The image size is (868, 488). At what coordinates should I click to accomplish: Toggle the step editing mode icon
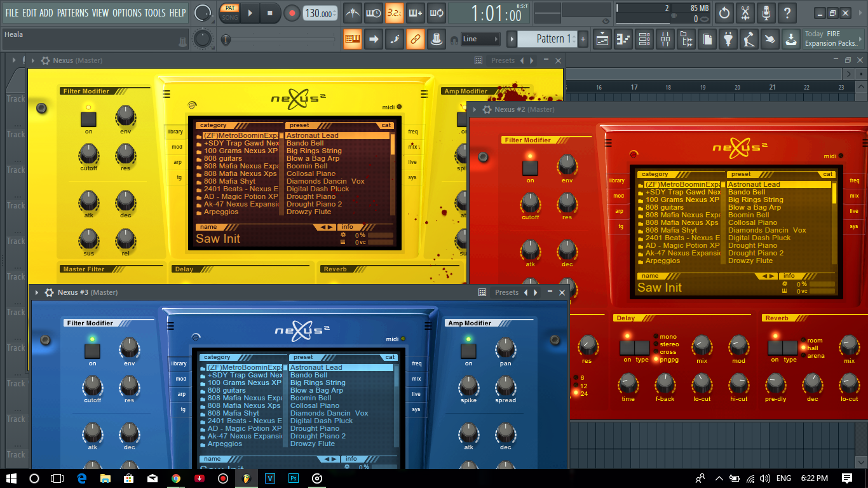(x=395, y=39)
